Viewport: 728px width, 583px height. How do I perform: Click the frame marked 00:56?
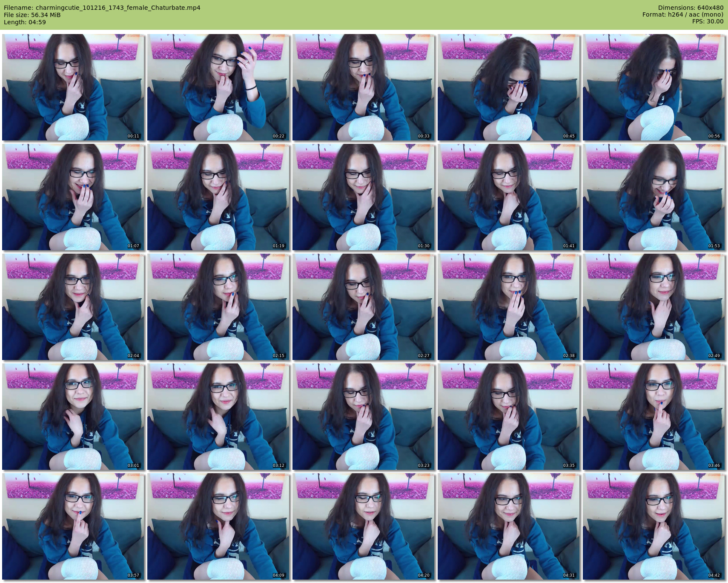tap(654, 87)
